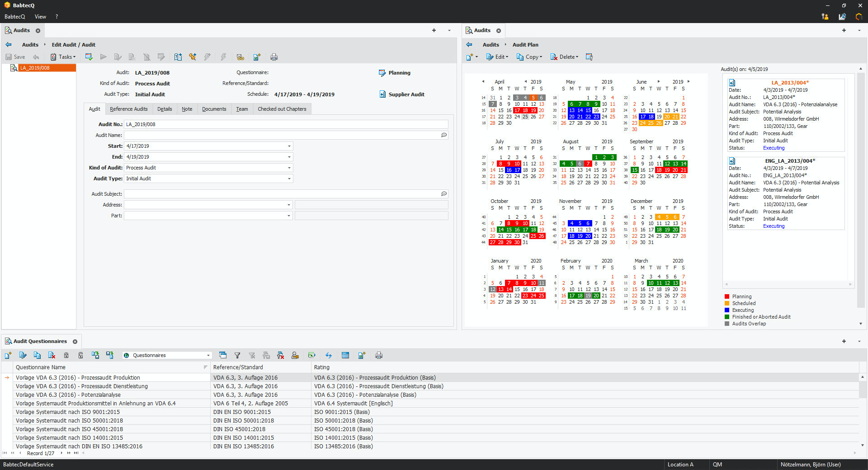Open the Documents tab
The image size is (868, 470).
point(214,109)
